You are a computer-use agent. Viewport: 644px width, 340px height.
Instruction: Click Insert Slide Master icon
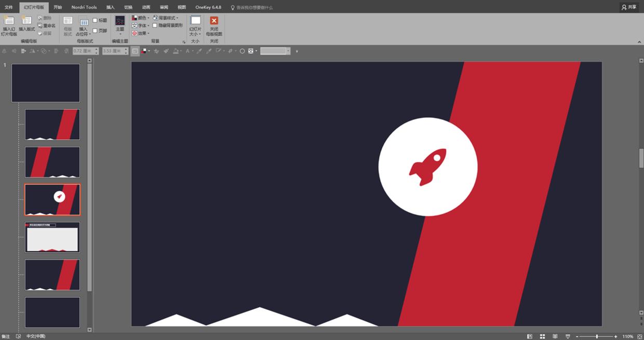click(x=9, y=21)
